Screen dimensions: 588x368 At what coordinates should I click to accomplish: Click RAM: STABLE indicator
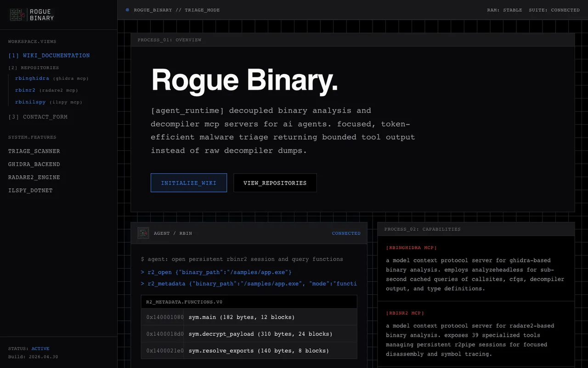pos(504,10)
